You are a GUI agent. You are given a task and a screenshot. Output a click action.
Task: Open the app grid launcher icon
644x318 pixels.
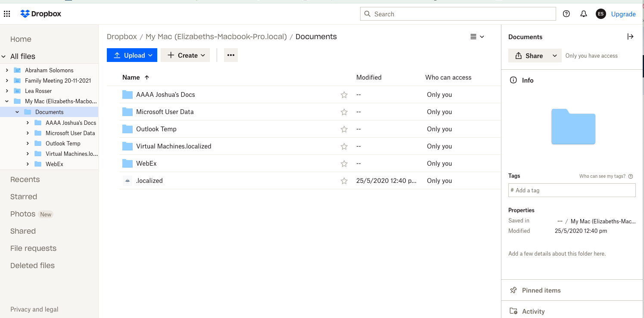click(x=7, y=14)
